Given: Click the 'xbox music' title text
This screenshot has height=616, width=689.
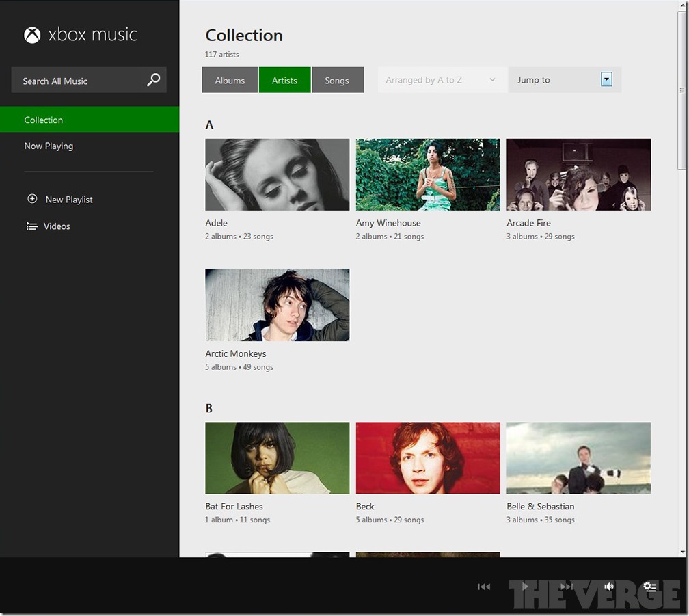Looking at the screenshot, I should [x=93, y=35].
